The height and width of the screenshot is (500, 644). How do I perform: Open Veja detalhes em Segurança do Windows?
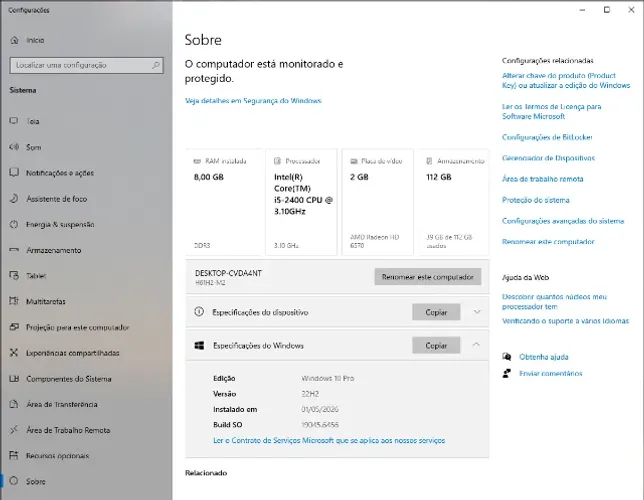coord(253,101)
